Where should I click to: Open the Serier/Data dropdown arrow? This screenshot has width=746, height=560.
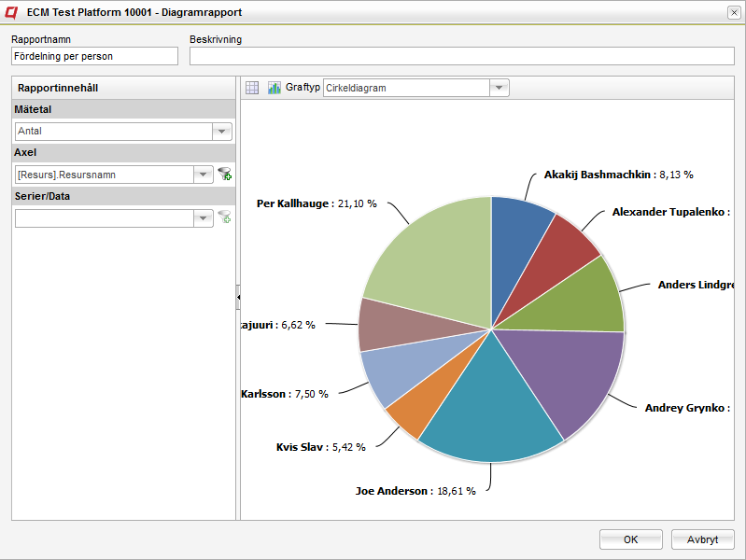[x=204, y=218]
